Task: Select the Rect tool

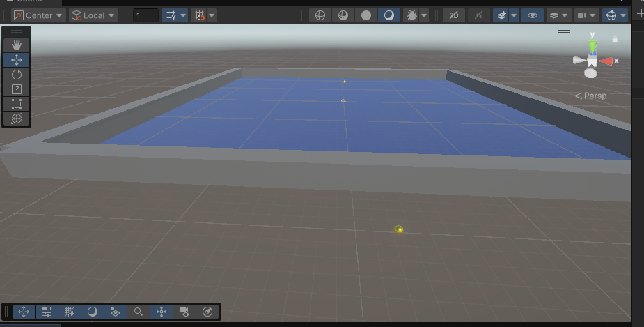Action: point(17,104)
